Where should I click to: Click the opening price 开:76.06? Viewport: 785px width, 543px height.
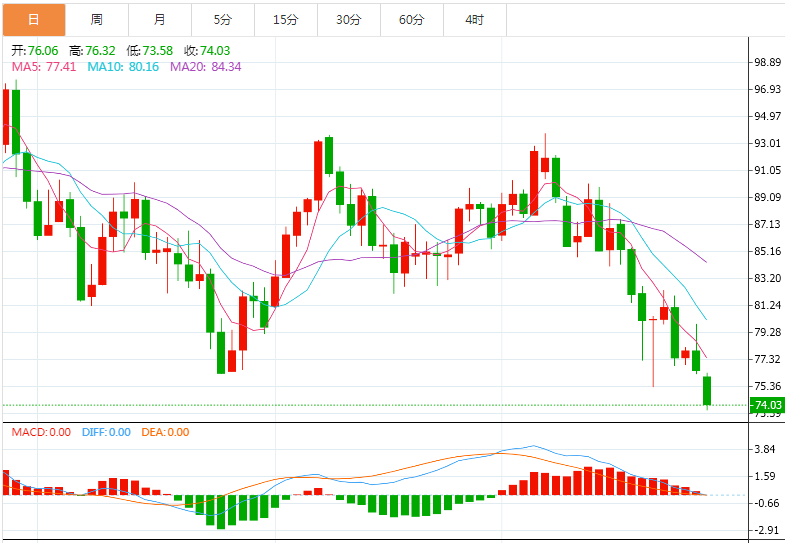click(35, 51)
